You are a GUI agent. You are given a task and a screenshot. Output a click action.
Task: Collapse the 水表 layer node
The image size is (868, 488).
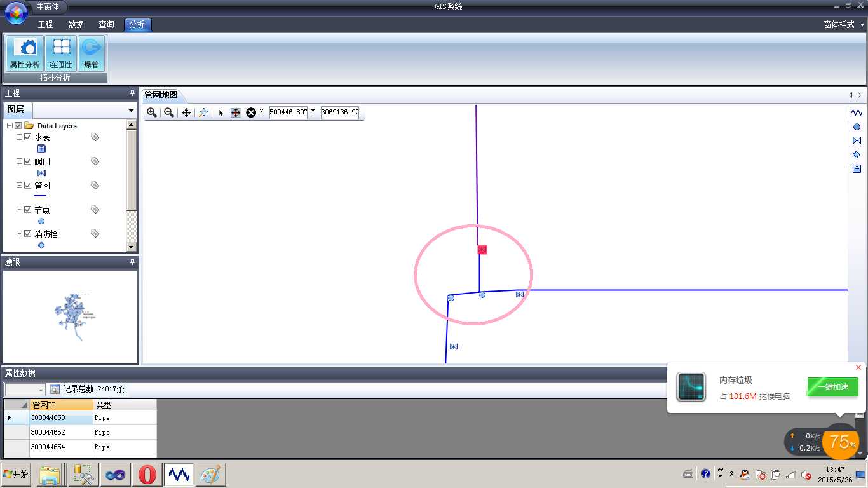coord(19,137)
